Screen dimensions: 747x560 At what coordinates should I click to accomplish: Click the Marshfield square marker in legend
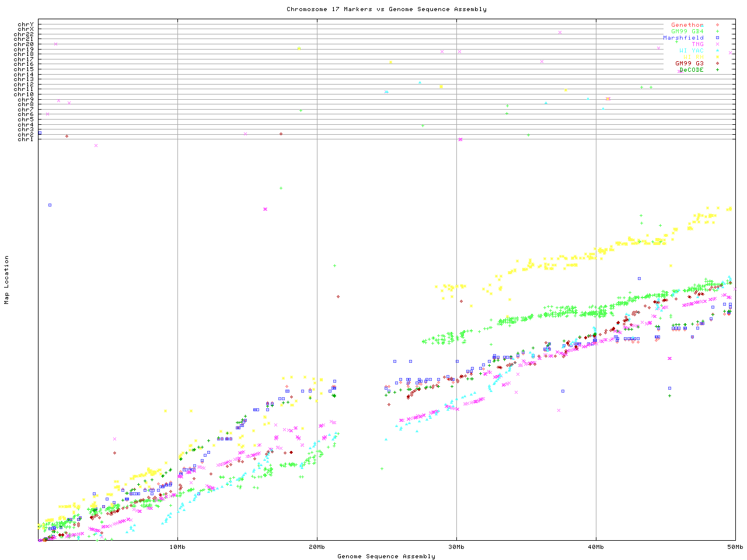click(717, 38)
